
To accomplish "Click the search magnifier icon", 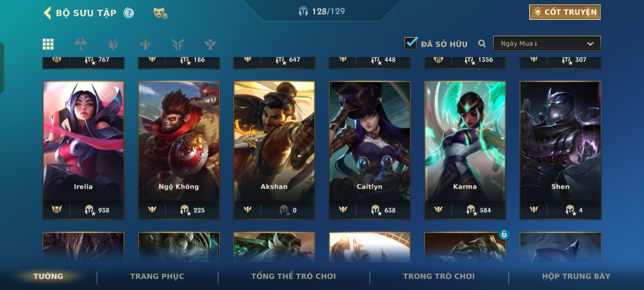I will click(x=482, y=44).
